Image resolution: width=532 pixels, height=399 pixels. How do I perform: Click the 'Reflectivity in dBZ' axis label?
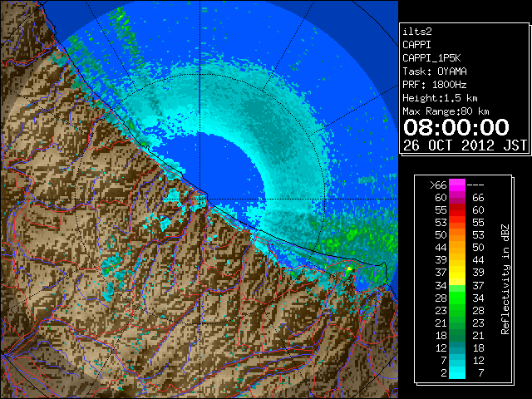pos(505,279)
